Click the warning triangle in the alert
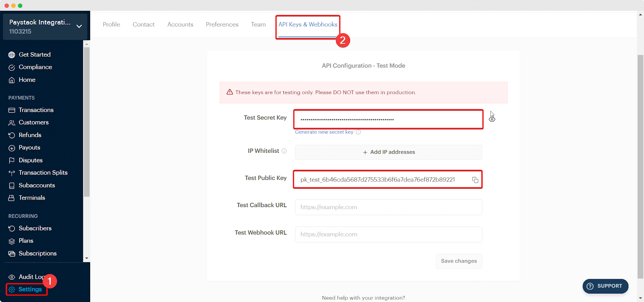Screen dimensions: 644x302 pyautogui.click(x=230, y=92)
